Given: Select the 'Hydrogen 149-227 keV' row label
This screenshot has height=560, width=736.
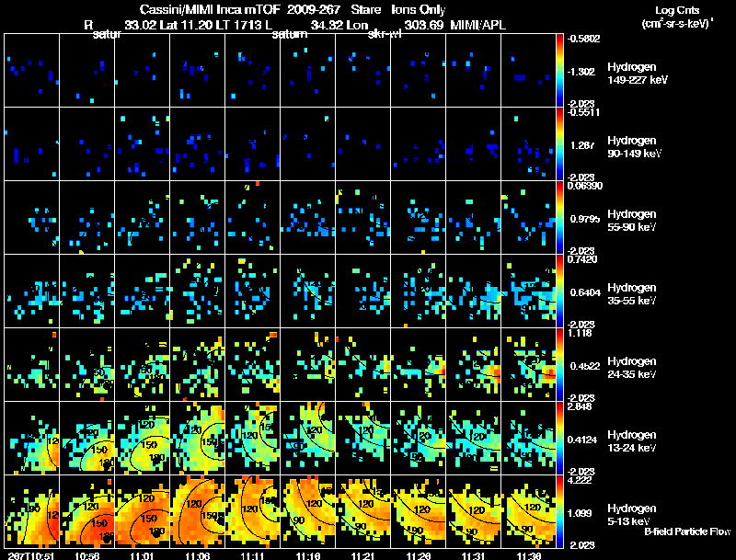Looking at the screenshot, I should pos(637,74).
